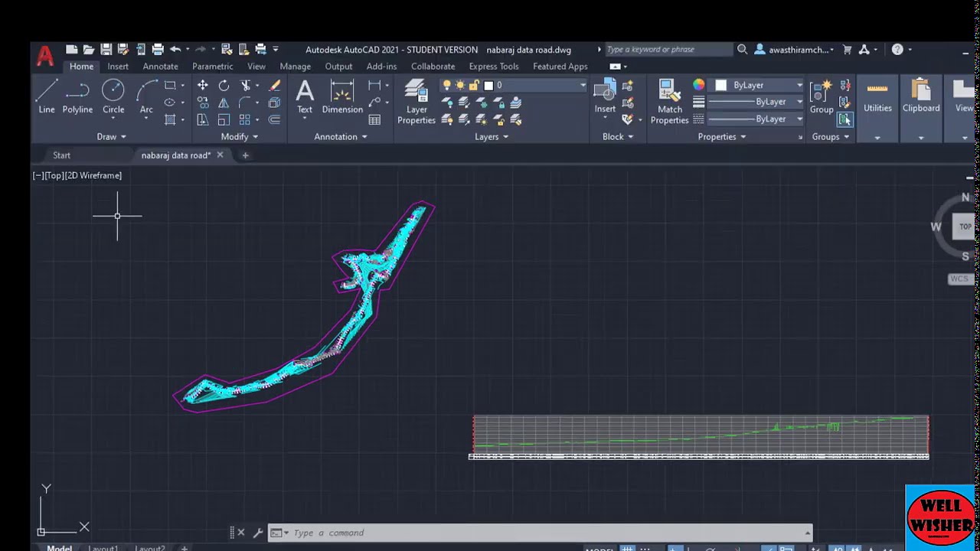Switch to the Annotate ribbon tab

tap(160, 67)
